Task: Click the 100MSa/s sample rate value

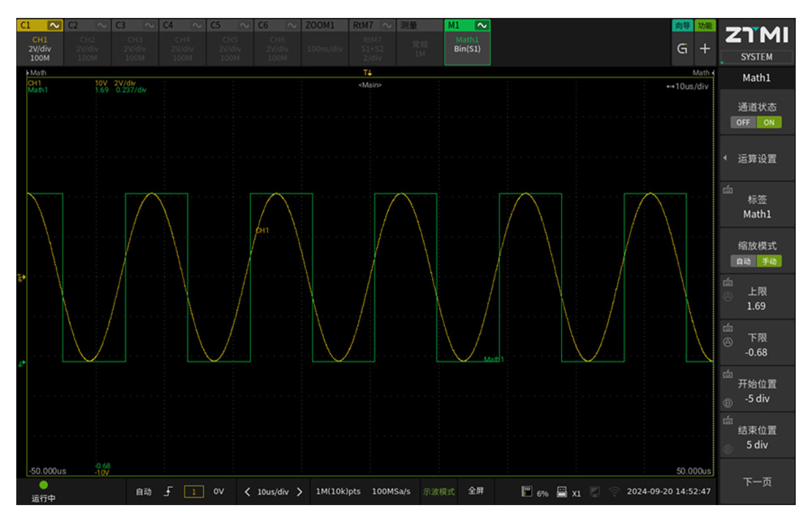Action: click(391, 491)
